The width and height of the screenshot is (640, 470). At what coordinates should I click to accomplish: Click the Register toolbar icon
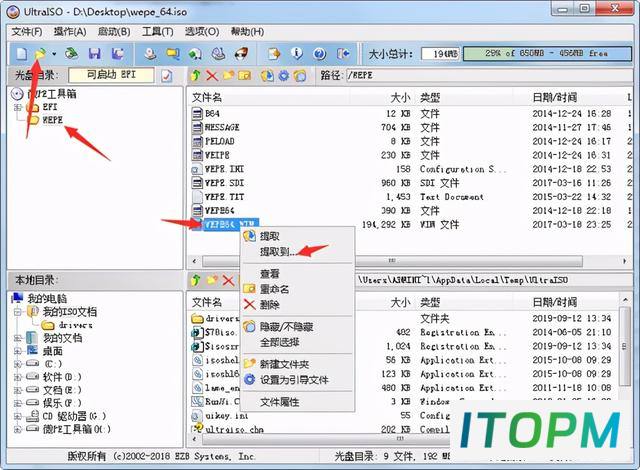coord(274,53)
